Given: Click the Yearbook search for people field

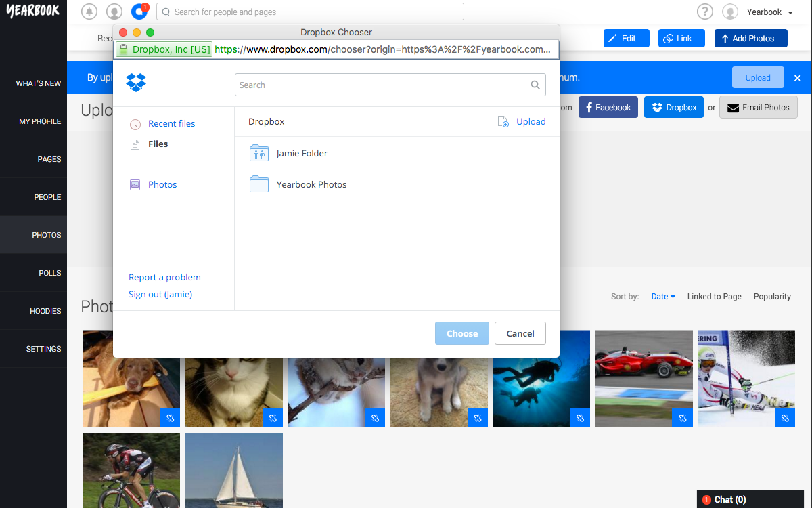Looking at the screenshot, I should [x=310, y=12].
